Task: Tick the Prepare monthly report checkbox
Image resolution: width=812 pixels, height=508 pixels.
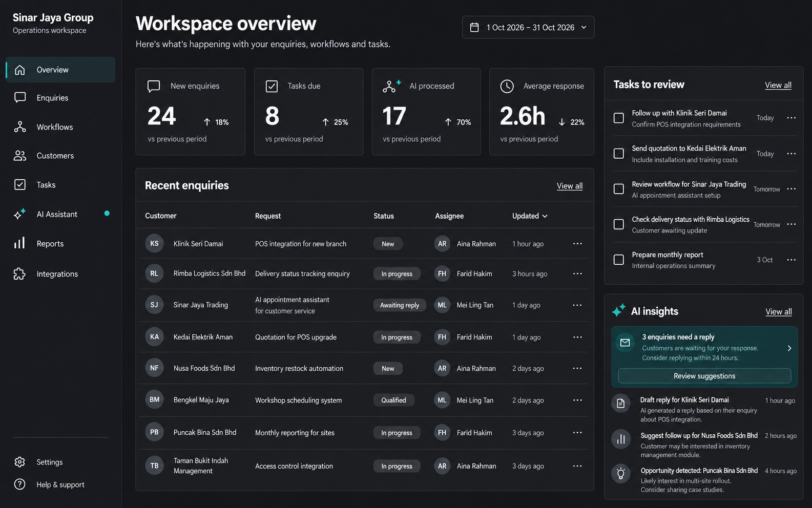Action: (619, 260)
